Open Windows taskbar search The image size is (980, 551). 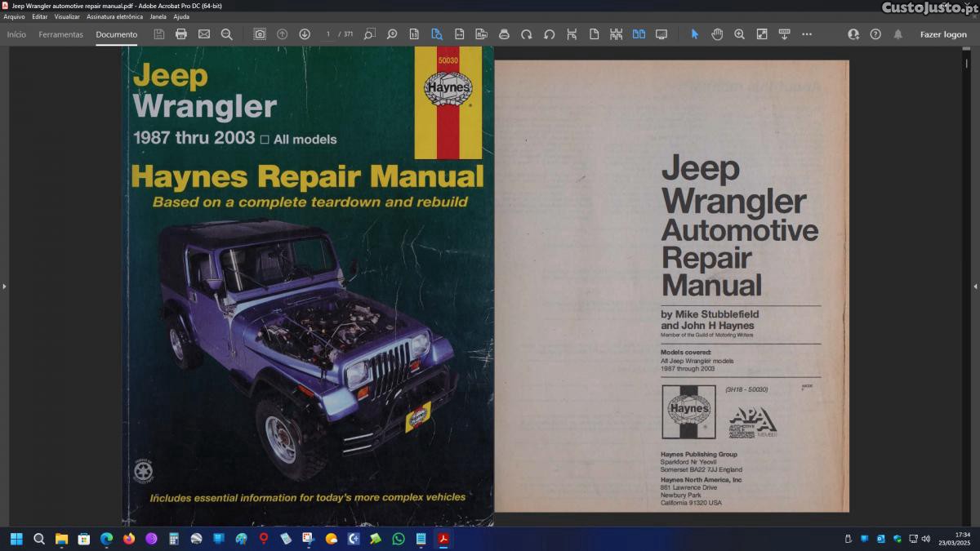(39, 539)
